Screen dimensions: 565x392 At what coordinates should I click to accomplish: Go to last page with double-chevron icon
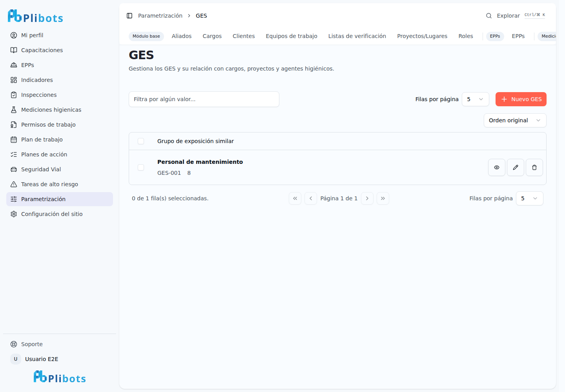tap(383, 198)
